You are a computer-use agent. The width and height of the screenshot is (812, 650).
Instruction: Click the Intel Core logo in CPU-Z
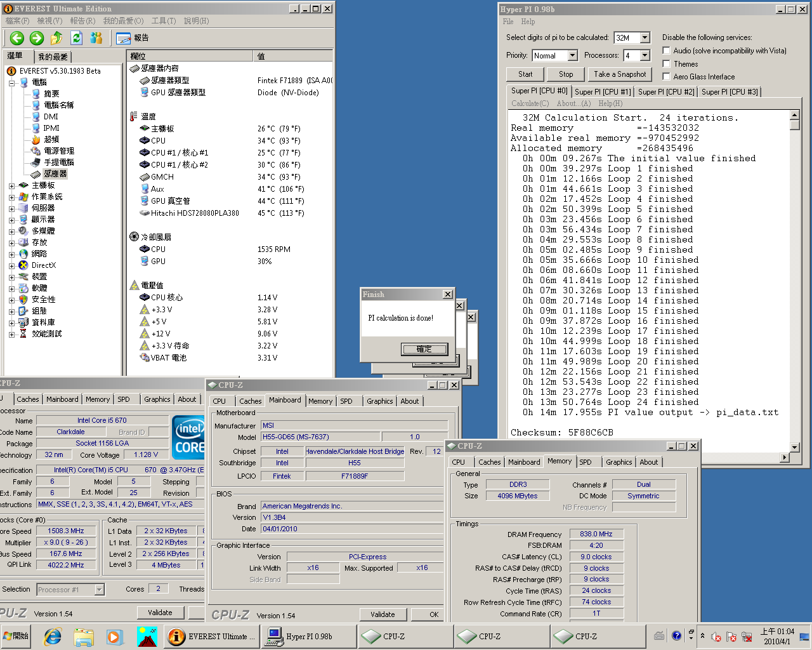point(189,437)
